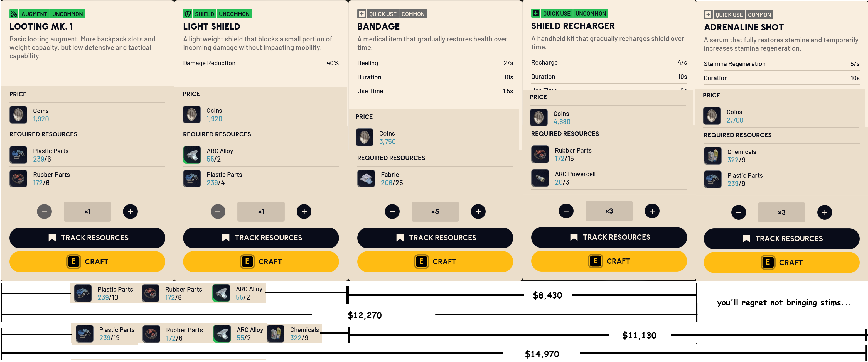This screenshot has height=362, width=868.
Task: Increase the Bandage craft quantity with plus
Action: tap(478, 212)
